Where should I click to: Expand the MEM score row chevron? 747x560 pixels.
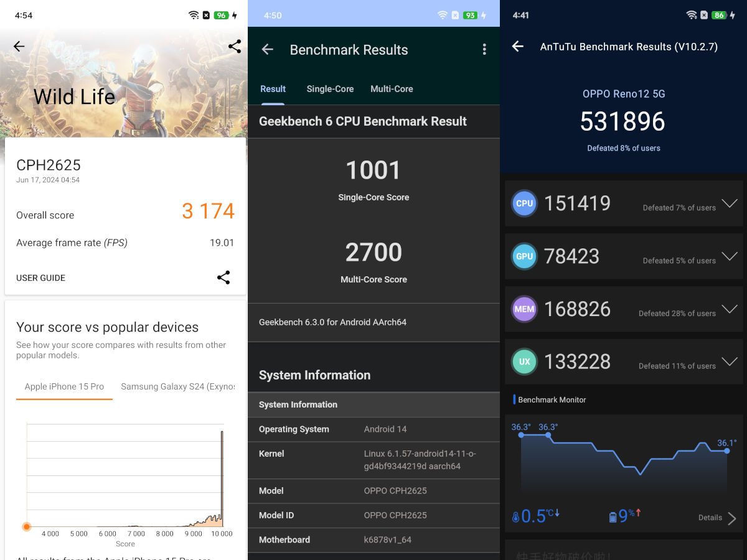coord(729,309)
